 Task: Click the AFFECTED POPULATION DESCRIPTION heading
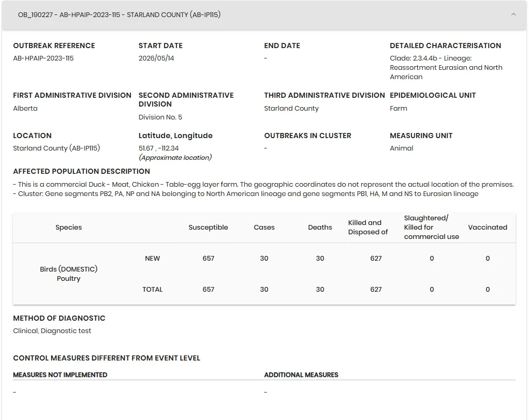coord(81,171)
